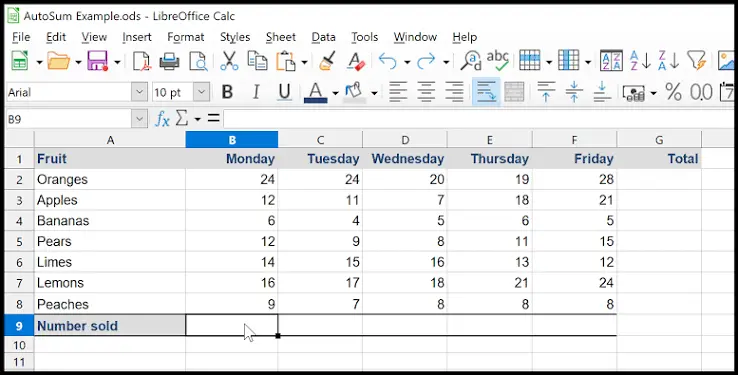Toggle Align Top vertical alignment
The image size is (738, 375).
pos(546,92)
